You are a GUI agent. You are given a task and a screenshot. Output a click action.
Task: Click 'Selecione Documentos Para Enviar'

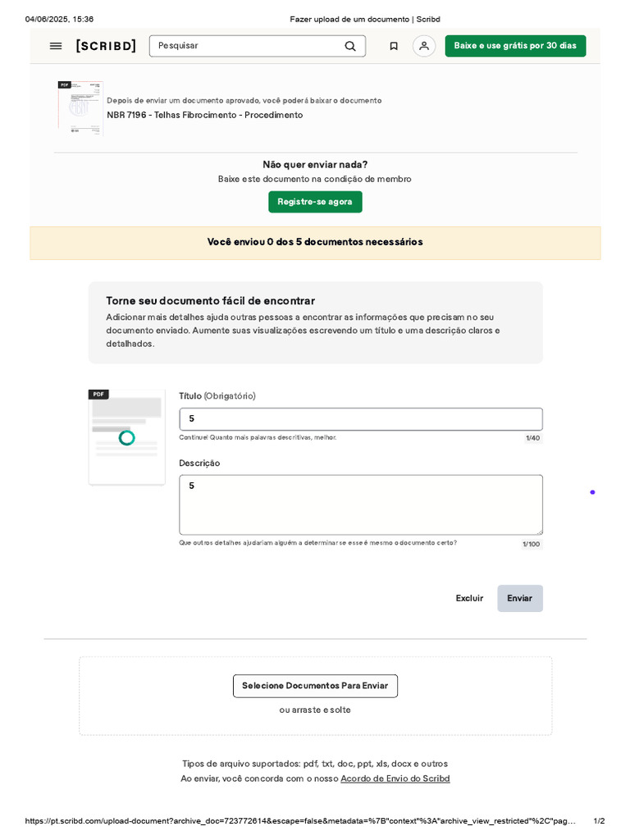[x=315, y=686]
